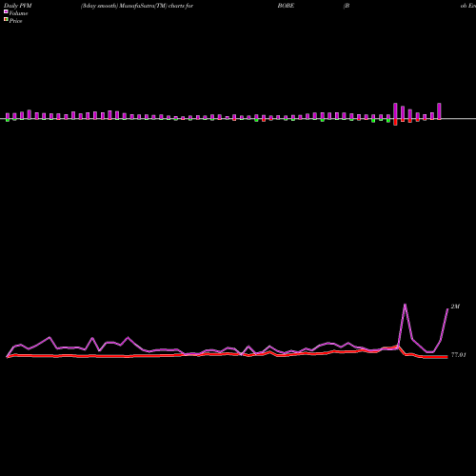The height and width of the screenshot is (476, 476).
Task: Click the 2M volume value label
Action: pyautogui.click(x=455, y=307)
